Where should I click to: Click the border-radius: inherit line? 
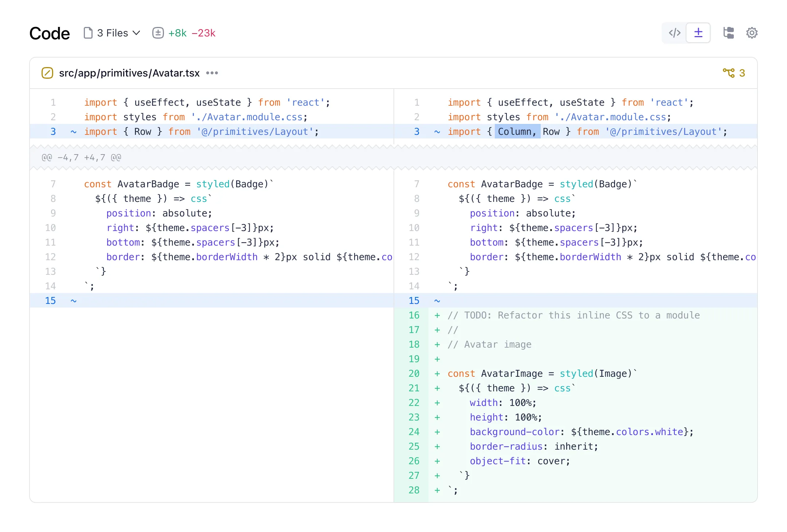point(534,446)
